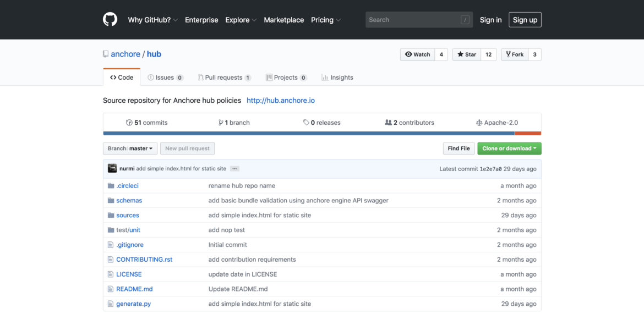
Task: Expand commit message ellipsis button
Action: coord(234,169)
